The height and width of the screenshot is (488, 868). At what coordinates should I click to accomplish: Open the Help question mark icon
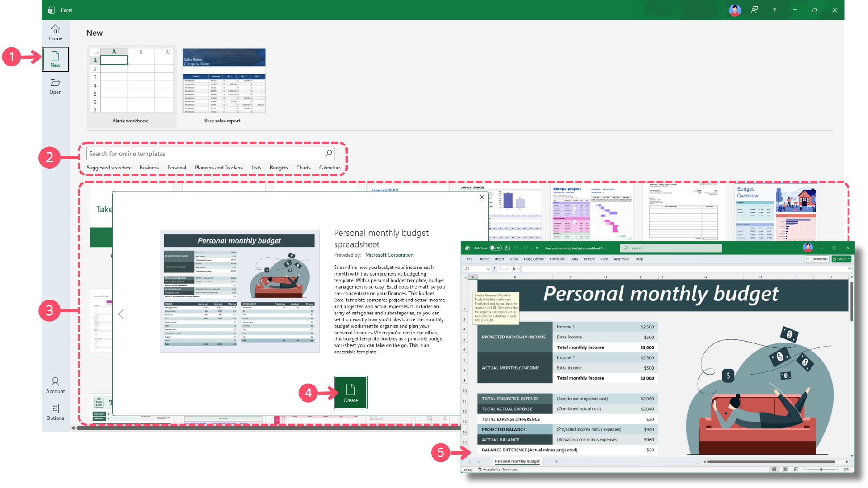coord(774,10)
